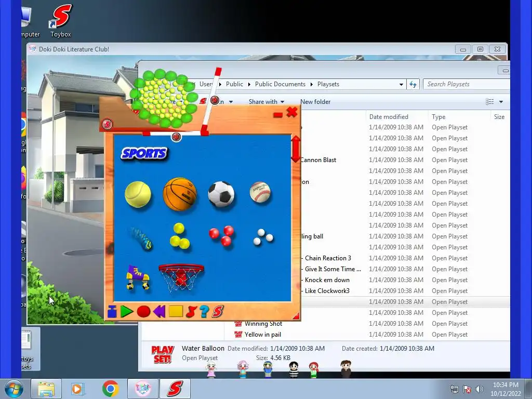The width and height of the screenshot is (532, 399).
Task: Choose the purple roller skate toy
Action: coord(138,277)
